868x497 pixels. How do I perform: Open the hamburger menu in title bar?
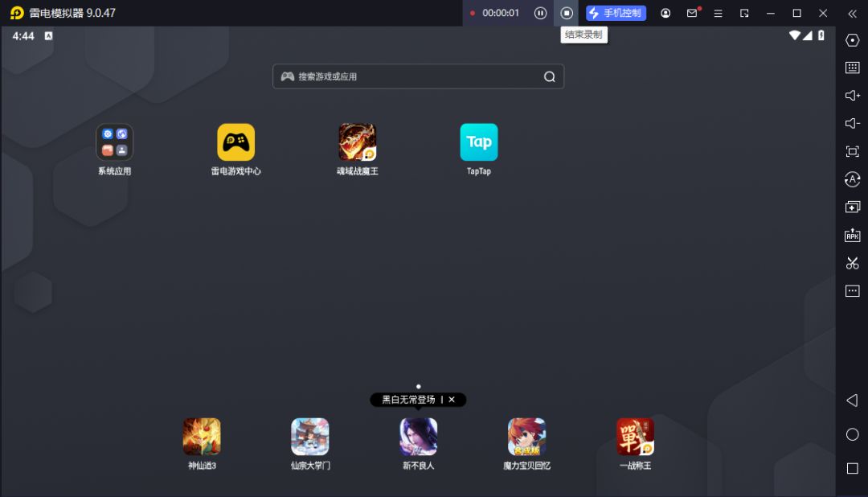coord(718,14)
